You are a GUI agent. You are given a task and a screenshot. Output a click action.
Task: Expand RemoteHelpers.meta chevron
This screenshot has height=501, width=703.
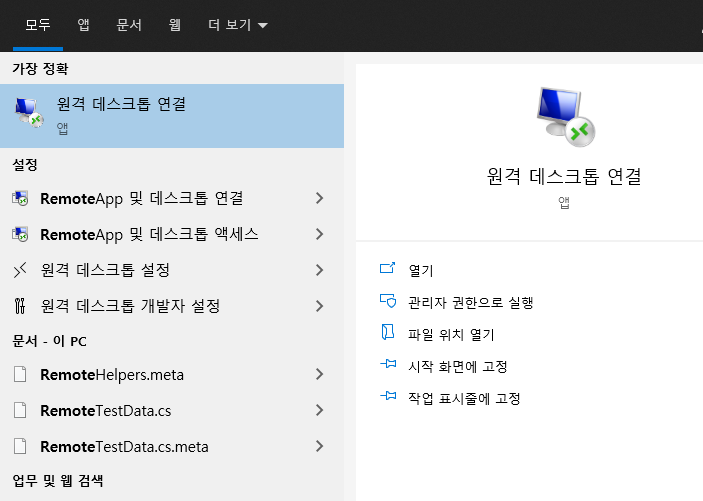[x=319, y=374]
